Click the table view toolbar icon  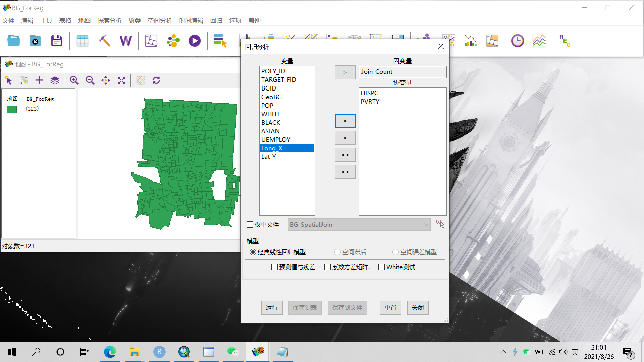click(x=82, y=41)
